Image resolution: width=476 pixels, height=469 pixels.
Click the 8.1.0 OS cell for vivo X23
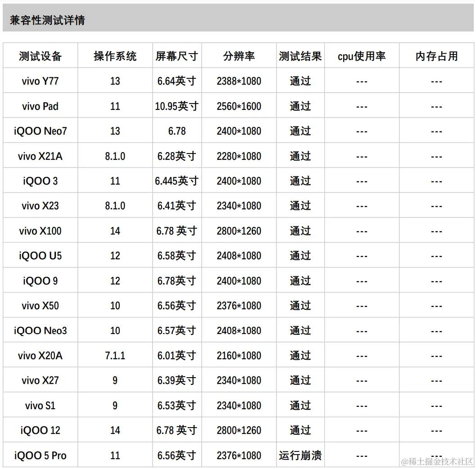(x=115, y=206)
